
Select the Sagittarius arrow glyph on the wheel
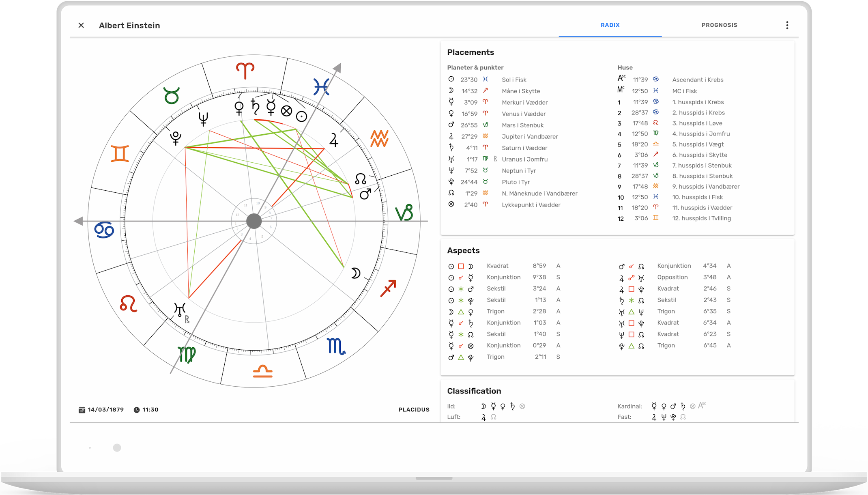388,288
